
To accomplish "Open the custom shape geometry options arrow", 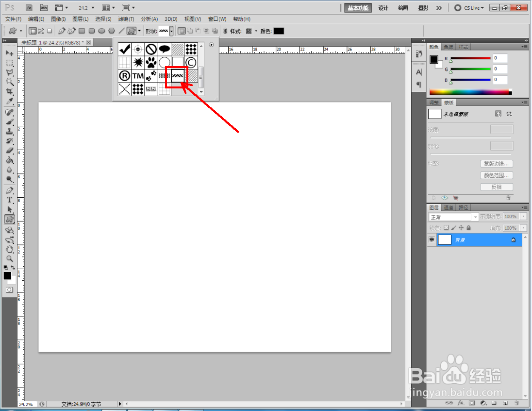I will [x=139, y=31].
